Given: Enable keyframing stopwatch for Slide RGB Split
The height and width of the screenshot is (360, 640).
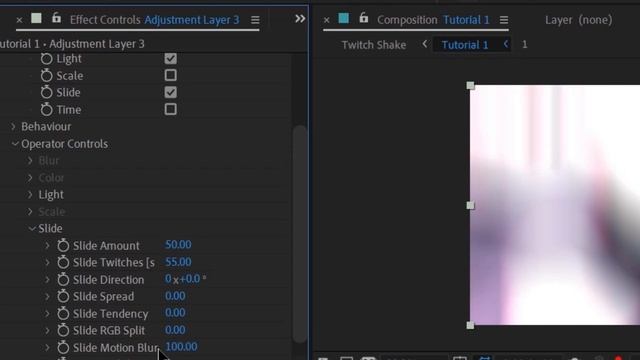Looking at the screenshot, I should (x=63, y=330).
